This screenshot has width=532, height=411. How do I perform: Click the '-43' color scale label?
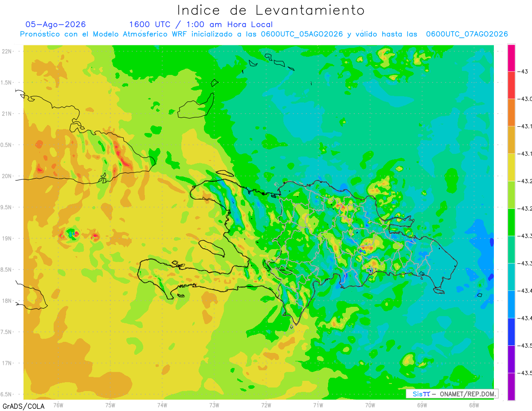click(524, 71)
